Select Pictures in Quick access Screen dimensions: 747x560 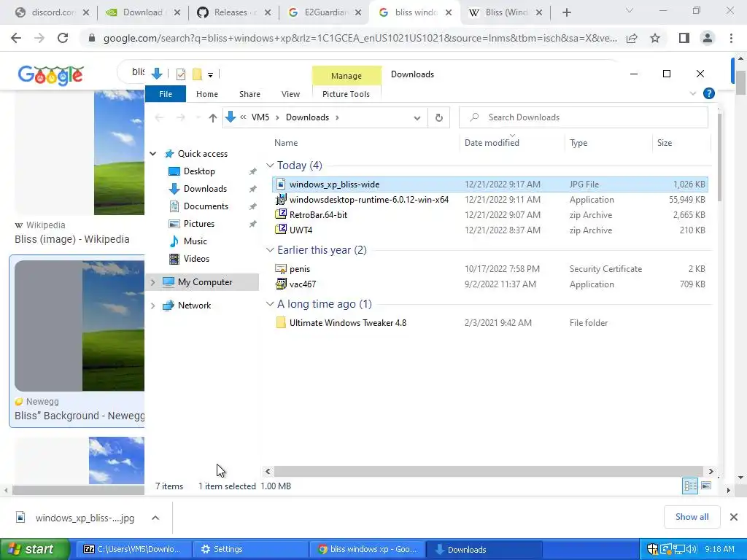(x=198, y=224)
